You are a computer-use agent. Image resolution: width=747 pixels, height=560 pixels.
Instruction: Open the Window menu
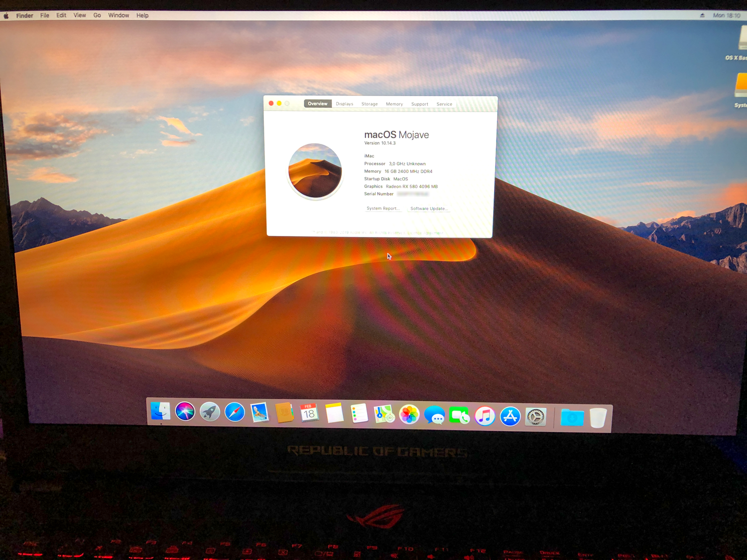coord(119,15)
